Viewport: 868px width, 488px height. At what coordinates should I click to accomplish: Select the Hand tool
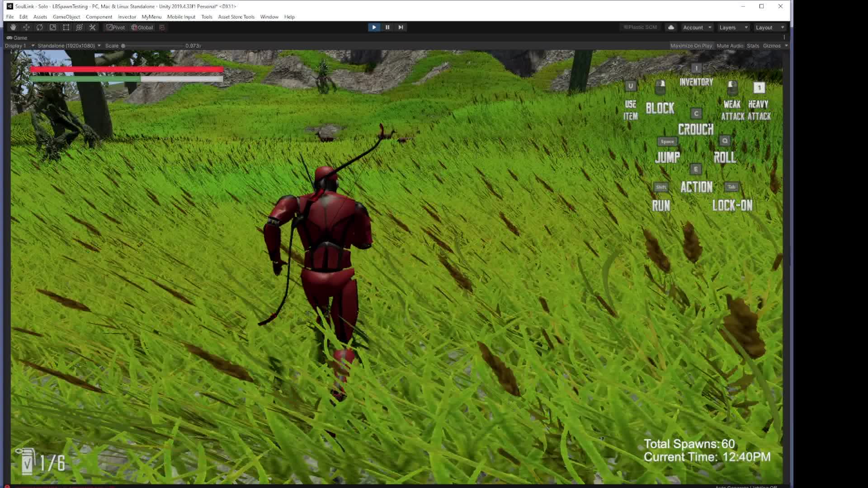13,28
